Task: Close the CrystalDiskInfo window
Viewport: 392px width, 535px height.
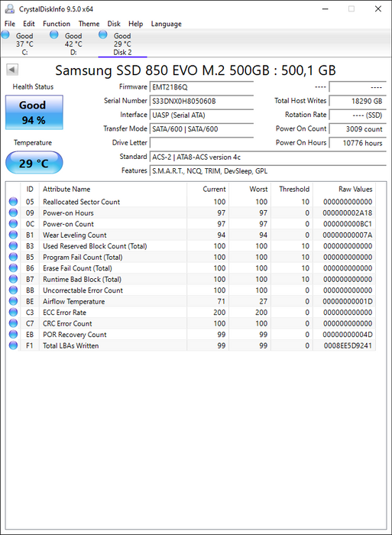Action: [x=378, y=9]
